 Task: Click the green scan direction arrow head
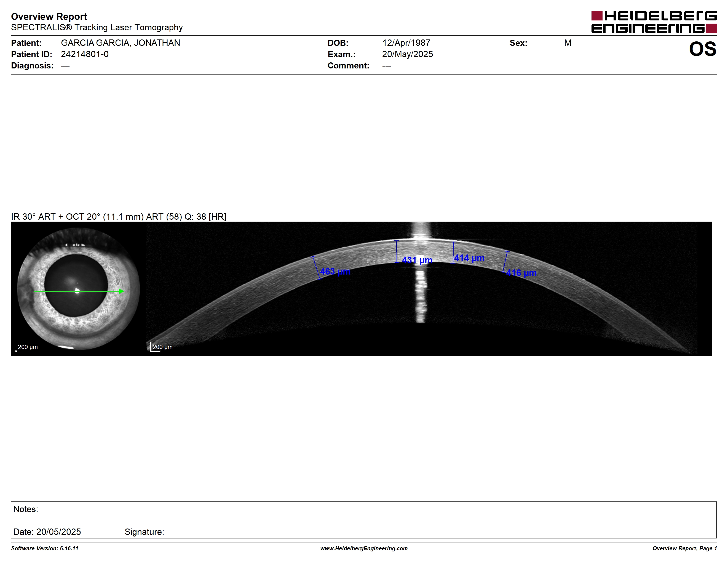click(x=122, y=291)
